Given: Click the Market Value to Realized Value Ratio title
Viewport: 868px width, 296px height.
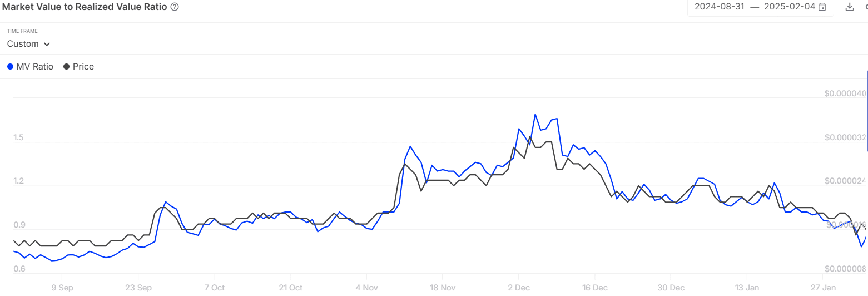Looking at the screenshot, I should click(83, 7).
